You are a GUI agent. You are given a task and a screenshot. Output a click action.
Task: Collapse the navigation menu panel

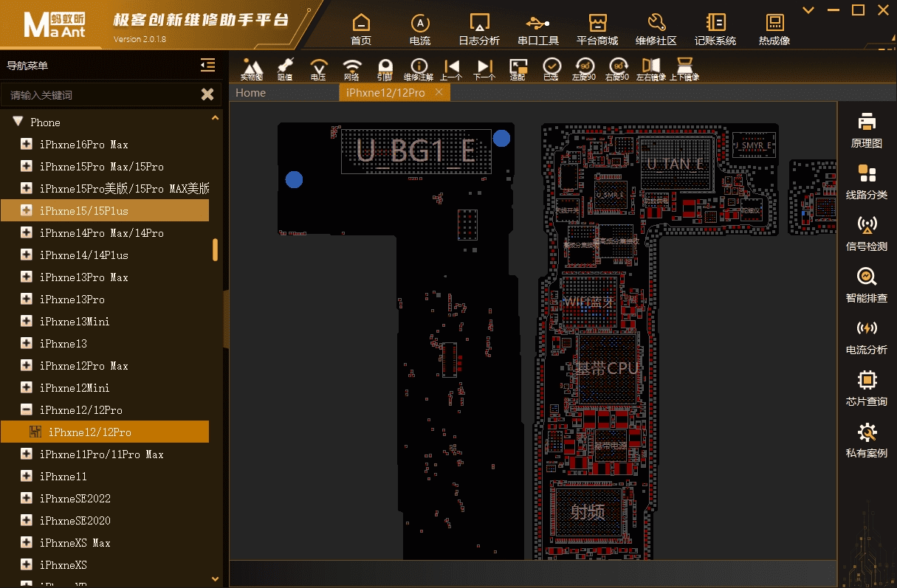pyautogui.click(x=207, y=66)
